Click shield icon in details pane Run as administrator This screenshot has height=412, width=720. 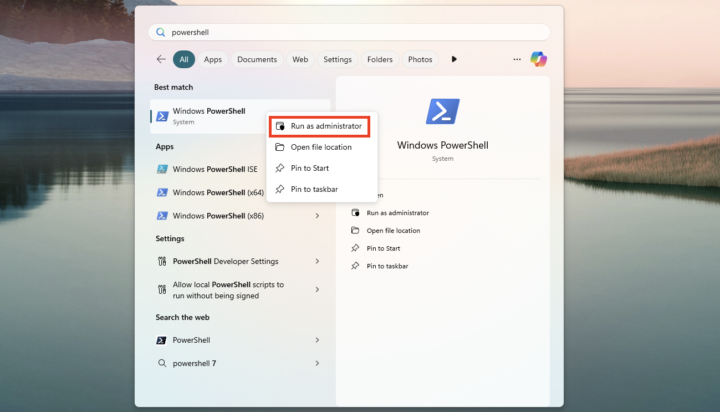(x=355, y=213)
